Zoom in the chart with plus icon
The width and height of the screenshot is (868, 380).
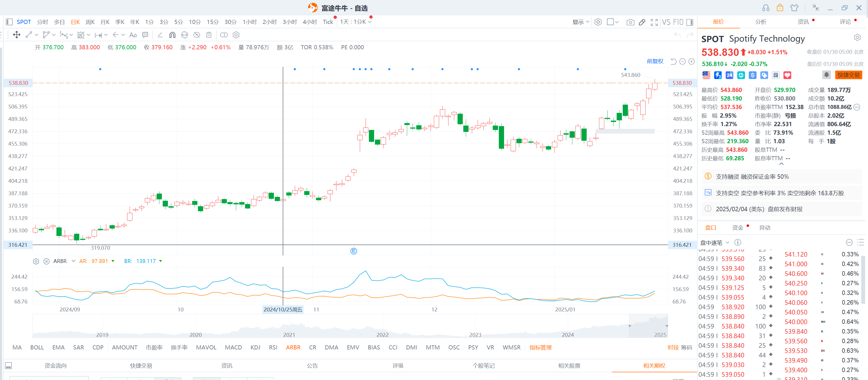tap(692, 61)
